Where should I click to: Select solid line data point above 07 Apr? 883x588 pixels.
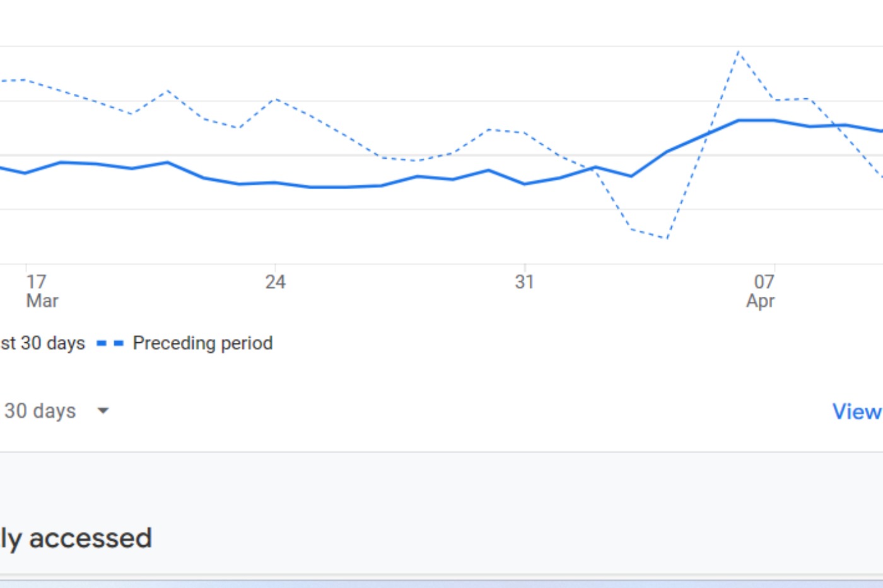(x=775, y=120)
